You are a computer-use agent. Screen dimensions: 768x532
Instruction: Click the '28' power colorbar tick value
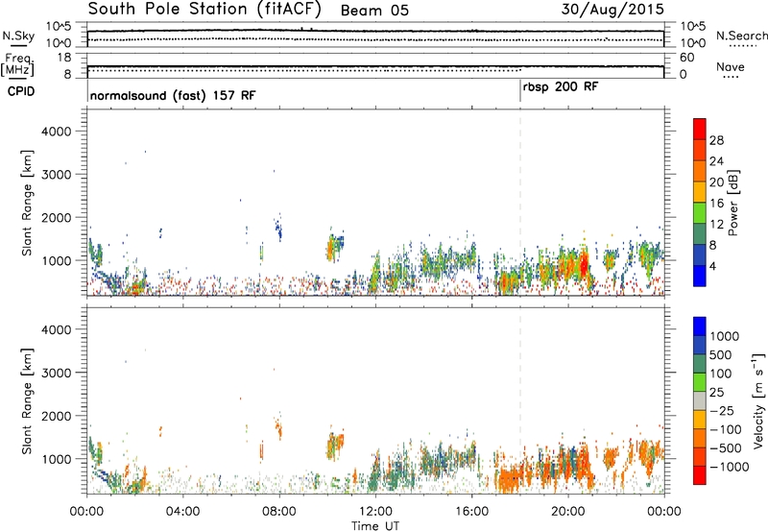(716, 140)
